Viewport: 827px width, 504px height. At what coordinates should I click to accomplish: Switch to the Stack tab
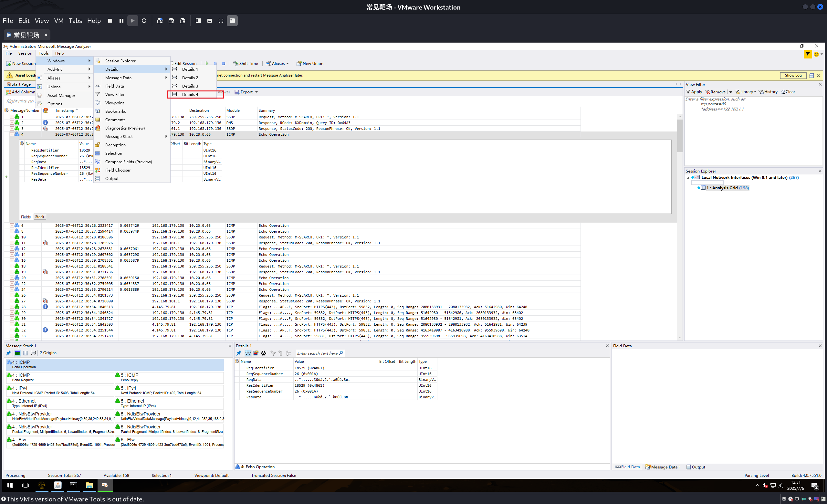tap(40, 217)
